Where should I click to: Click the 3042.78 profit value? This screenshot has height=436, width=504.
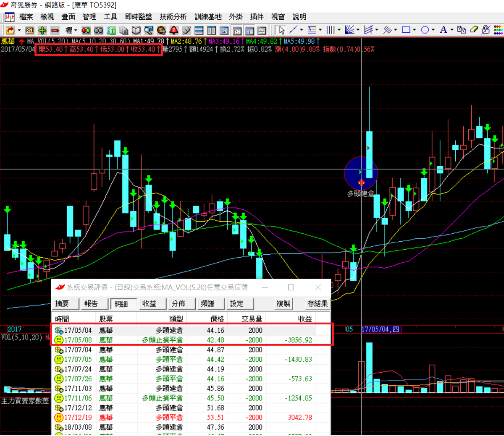click(x=300, y=418)
